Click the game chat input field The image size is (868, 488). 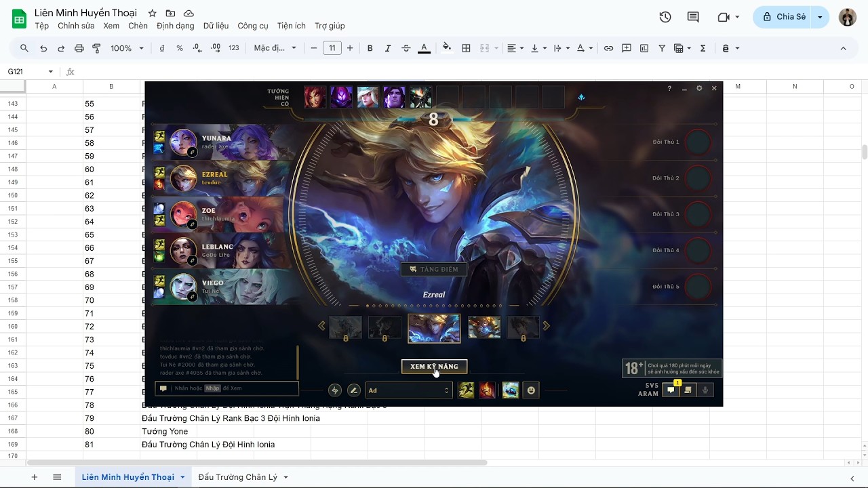[227, 388]
